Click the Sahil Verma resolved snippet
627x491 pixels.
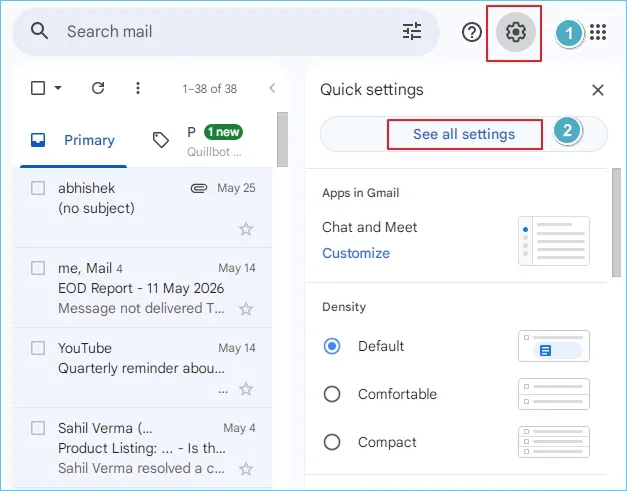(141, 468)
